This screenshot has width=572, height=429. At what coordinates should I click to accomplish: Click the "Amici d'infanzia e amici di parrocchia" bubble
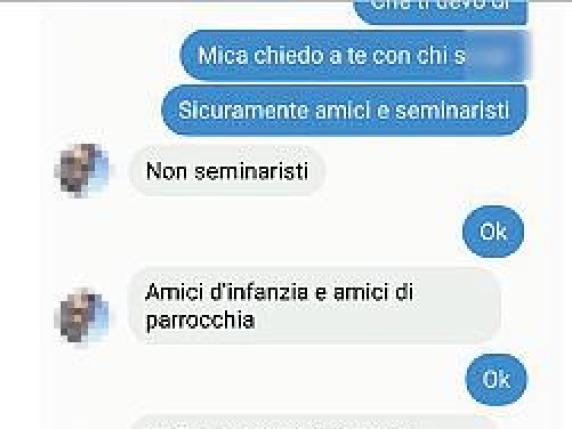[315, 306]
